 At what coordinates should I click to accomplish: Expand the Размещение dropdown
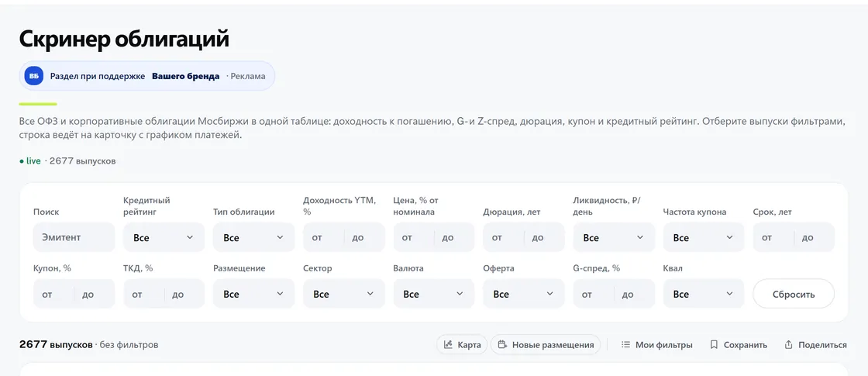tap(253, 294)
